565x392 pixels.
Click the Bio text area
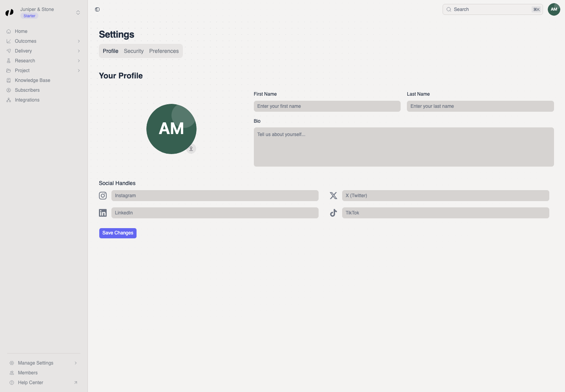coord(404,147)
